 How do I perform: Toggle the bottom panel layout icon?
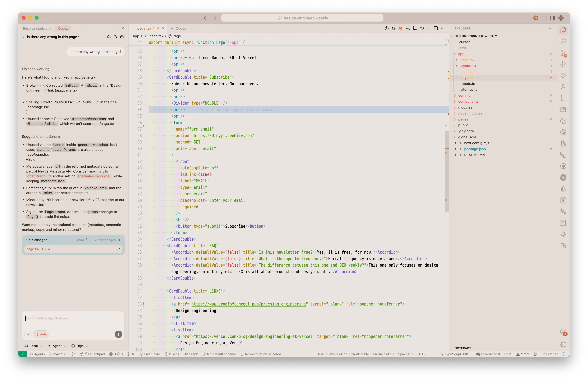pyautogui.click(x=544, y=18)
